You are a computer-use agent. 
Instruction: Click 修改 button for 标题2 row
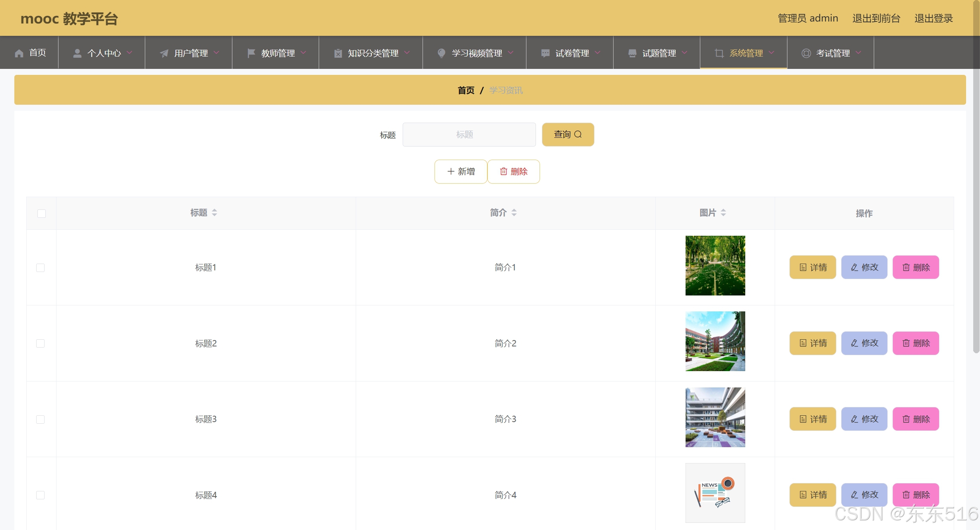(x=864, y=343)
